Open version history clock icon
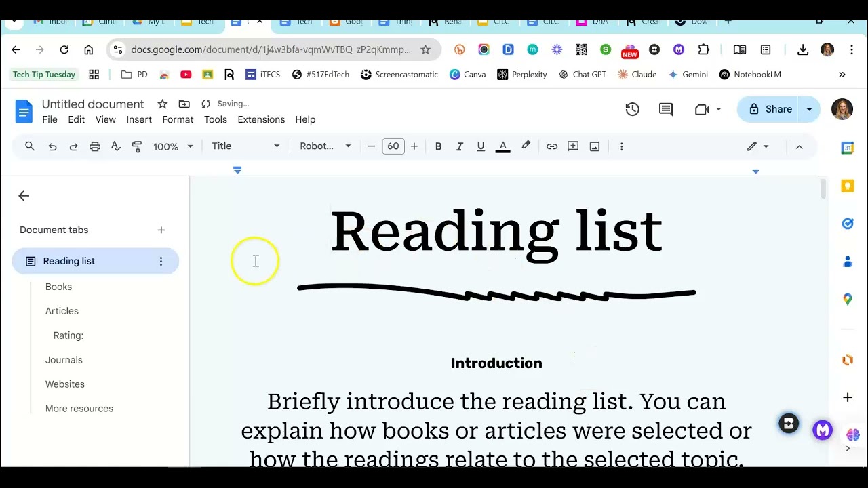 (632, 109)
